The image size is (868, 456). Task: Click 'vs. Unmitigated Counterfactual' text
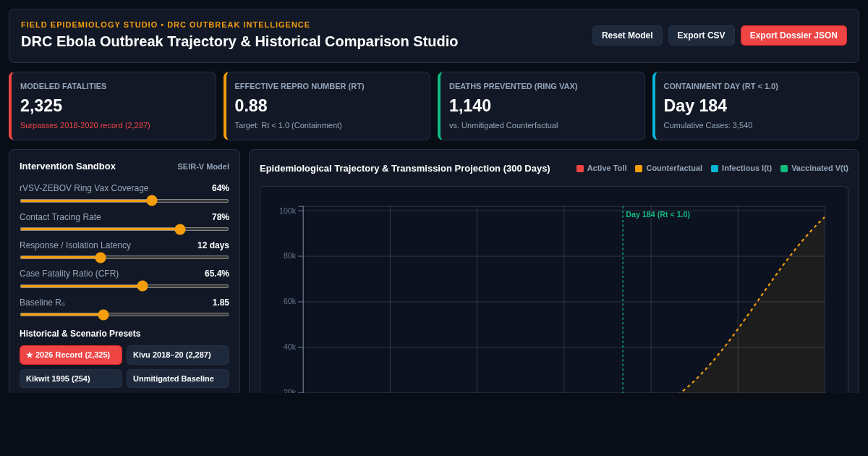click(x=503, y=125)
